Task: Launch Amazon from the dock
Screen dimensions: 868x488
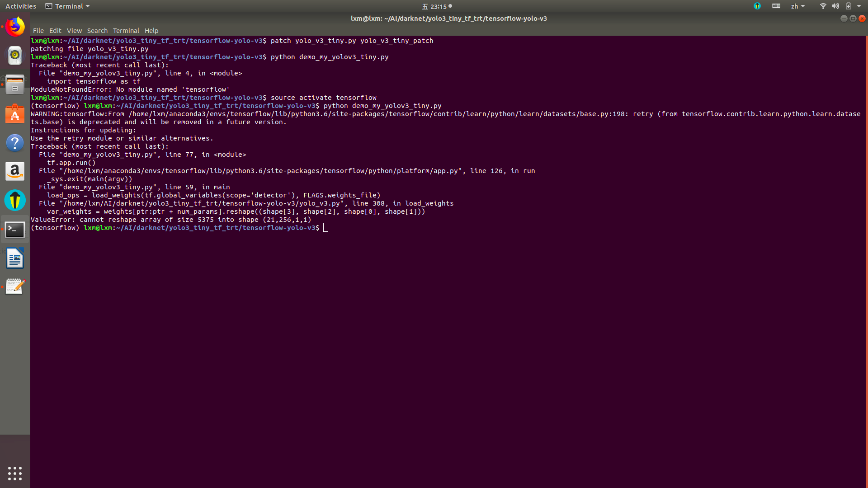Action: (x=15, y=172)
